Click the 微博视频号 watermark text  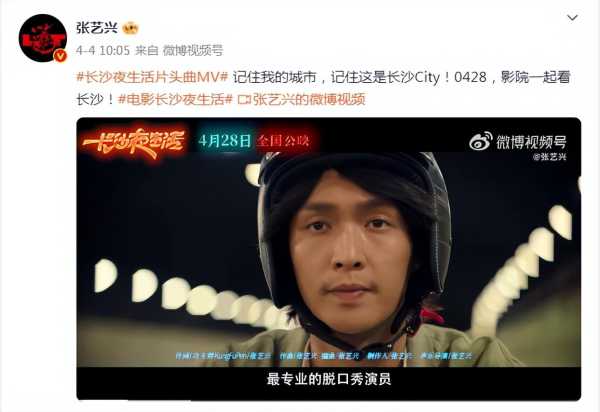point(531,142)
